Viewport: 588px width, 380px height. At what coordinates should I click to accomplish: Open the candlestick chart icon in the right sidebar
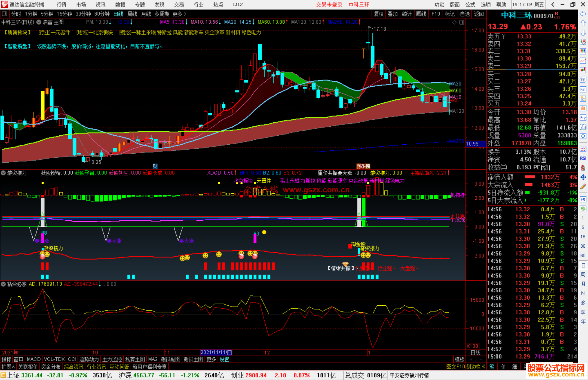pyautogui.click(x=583, y=70)
